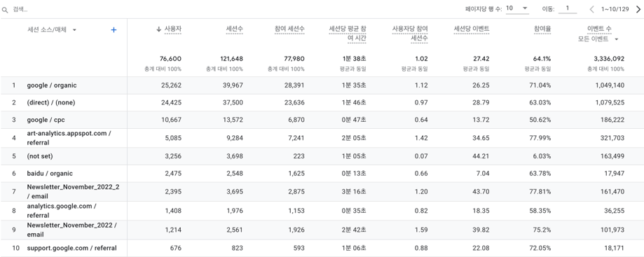Sort the table by 참여율 column

coord(542,29)
